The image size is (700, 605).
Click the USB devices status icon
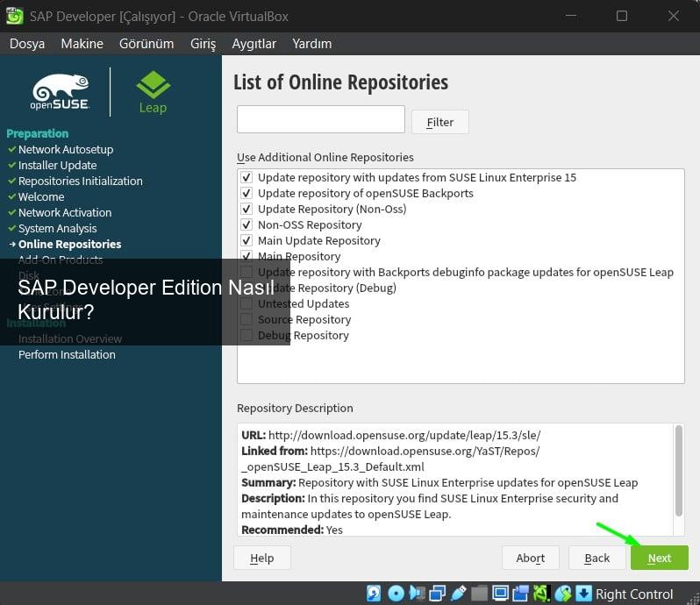click(x=460, y=594)
